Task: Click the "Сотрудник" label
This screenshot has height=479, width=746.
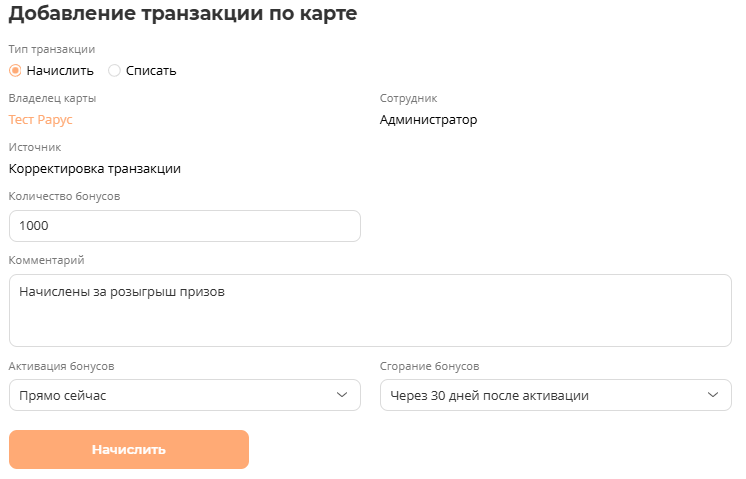Action: (408, 98)
